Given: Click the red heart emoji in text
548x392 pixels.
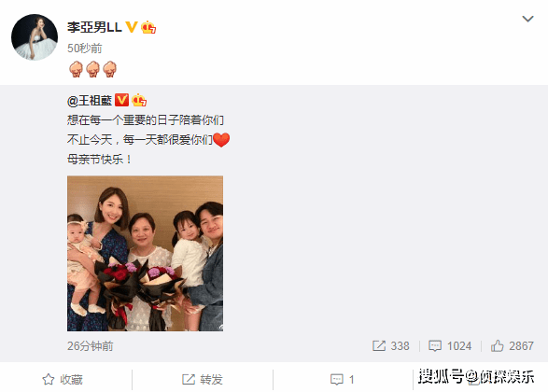Looking at the screenshot, I should pos(221,140).
